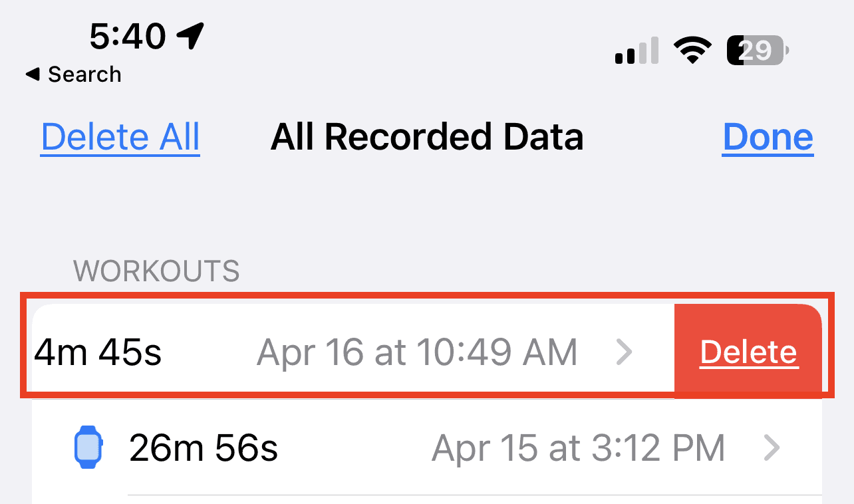Image resolution: width=854 pixels, height=504 pixels.
Task: Confirm the red Delete button
Action: 748,352
